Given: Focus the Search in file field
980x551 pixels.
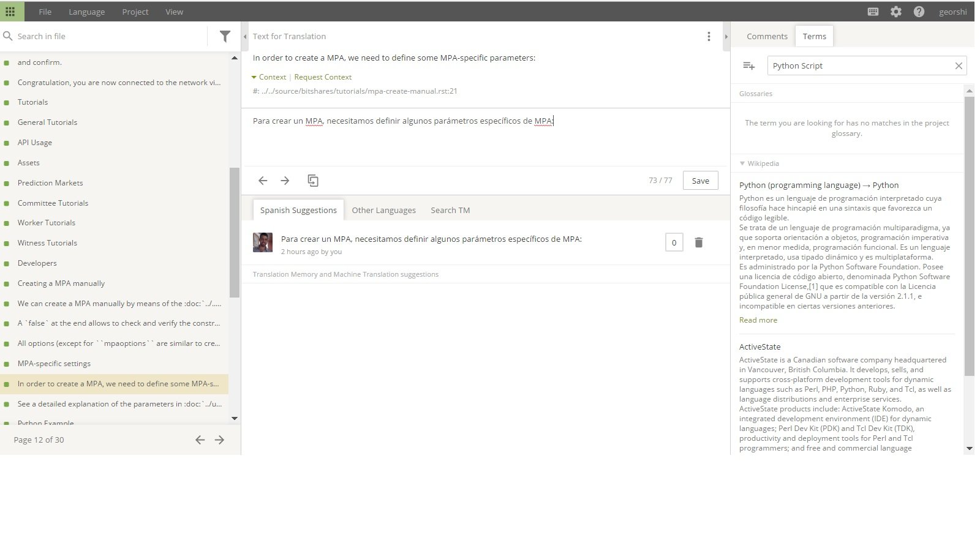Looking at the screenshot, I should coord(110,36).
